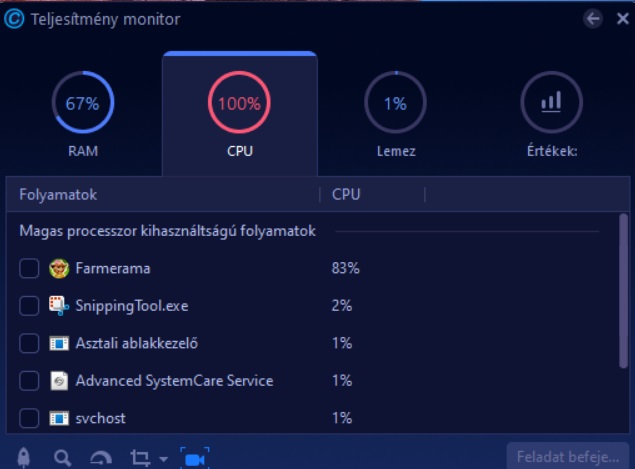Click the magnifier search icon

(62, 458)
